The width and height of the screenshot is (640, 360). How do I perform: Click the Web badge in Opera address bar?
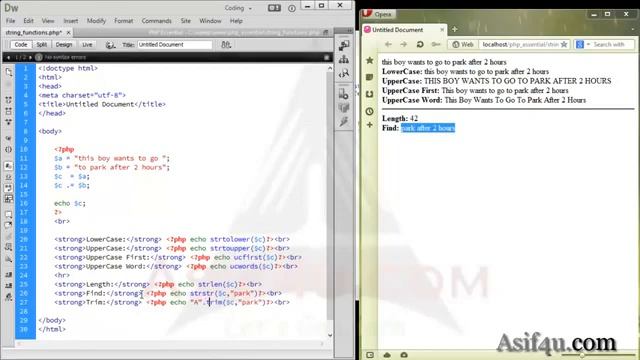[463, 44]
